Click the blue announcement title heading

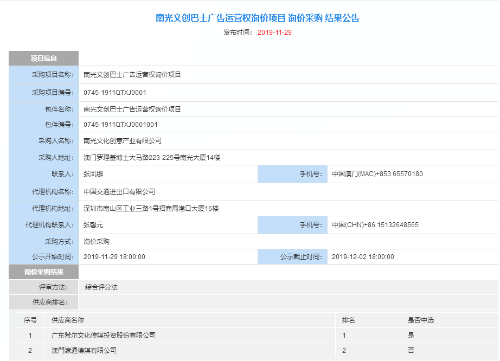tap(257, 18)
